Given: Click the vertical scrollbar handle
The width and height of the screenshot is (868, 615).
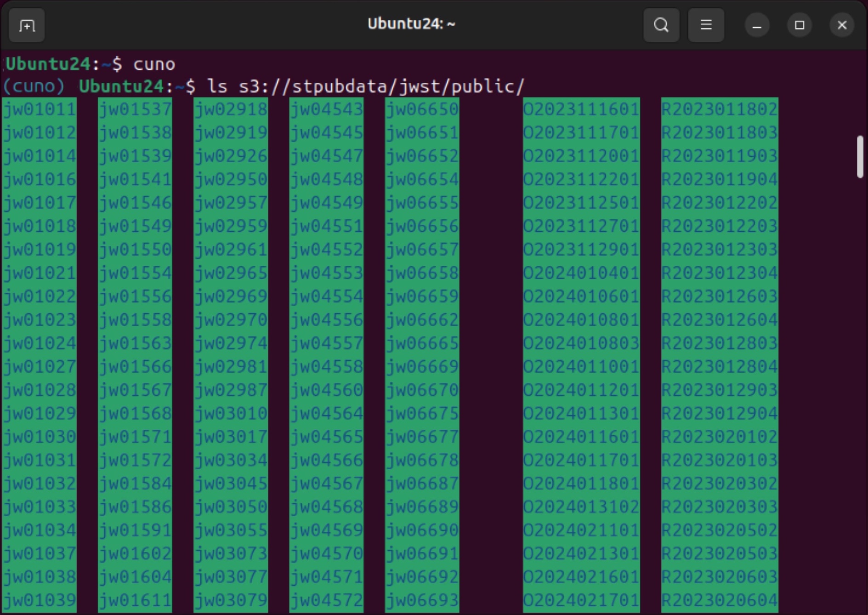Looking at the screenshot, I should tap(860, 157).
